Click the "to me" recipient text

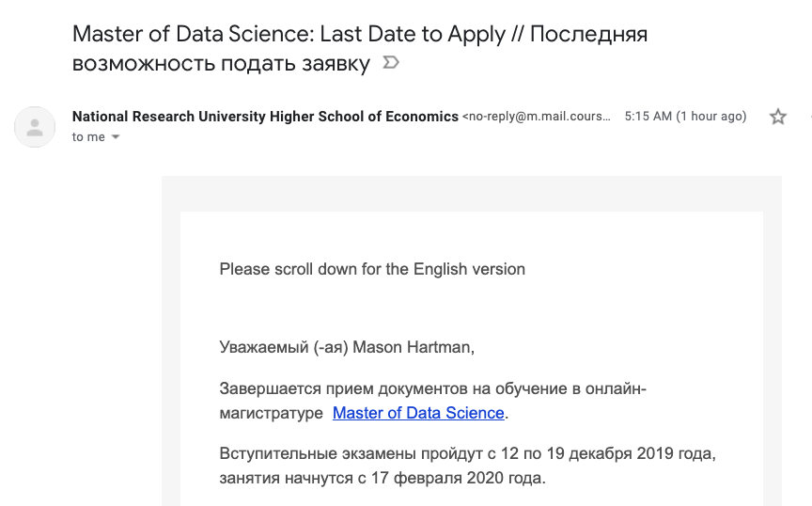click(x=88, y=137)
